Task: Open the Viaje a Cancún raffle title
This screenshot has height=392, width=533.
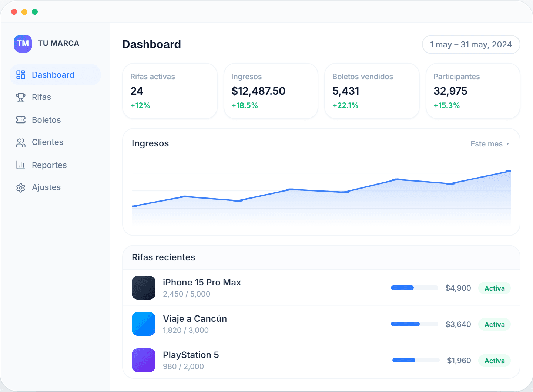Action: [195, 319]
